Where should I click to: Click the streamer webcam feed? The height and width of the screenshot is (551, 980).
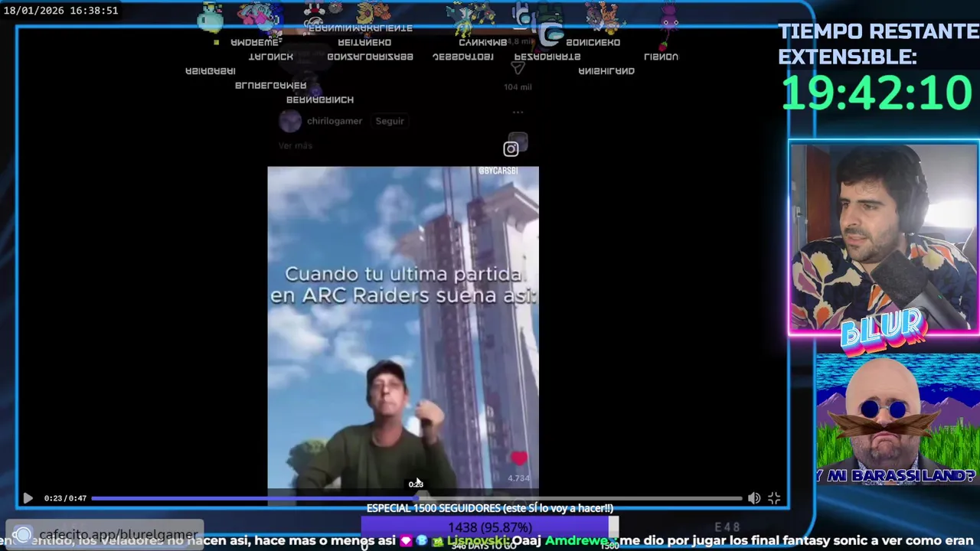[884, 237]
